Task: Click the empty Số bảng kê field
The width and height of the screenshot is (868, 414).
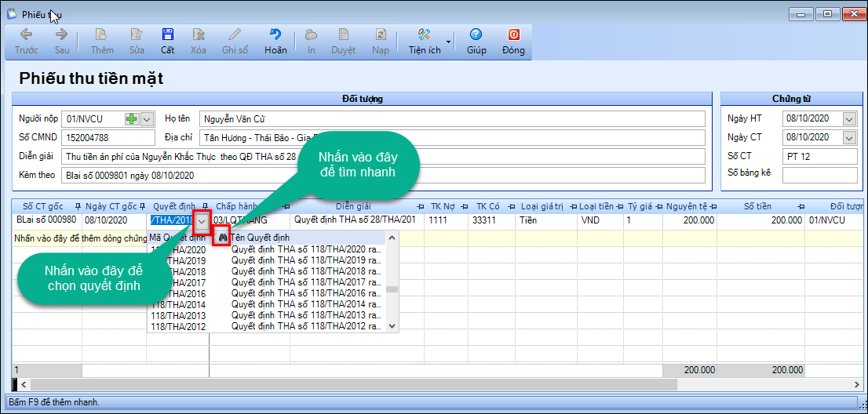Action: (820, 175)
